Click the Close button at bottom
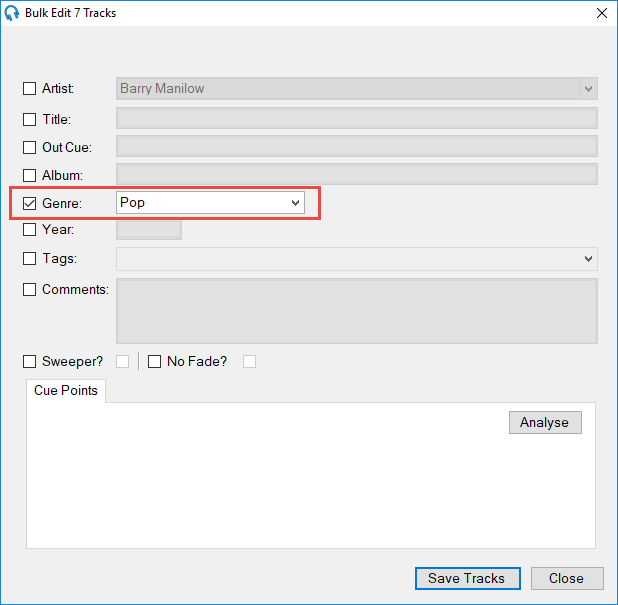 tap(566, 578)
